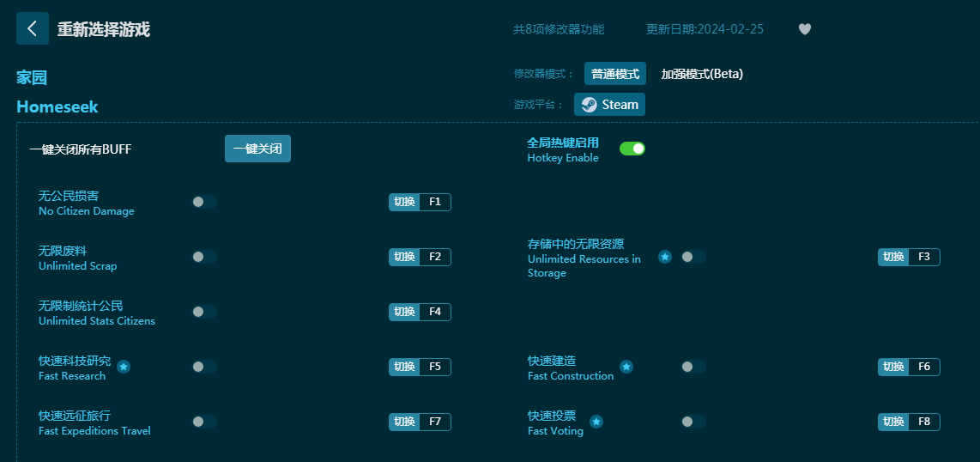
Task: Click the Steam logo icon
Action: coord(589,105)
